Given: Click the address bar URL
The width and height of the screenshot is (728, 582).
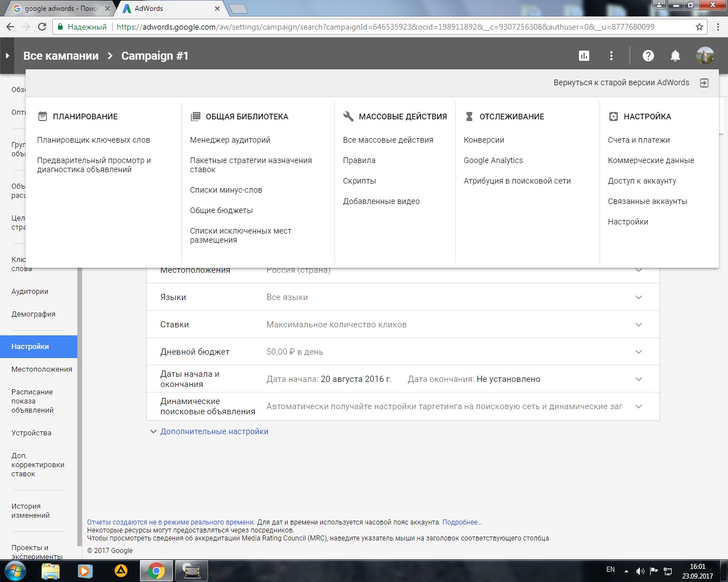Looking at the screenshot, I should click(x=385, y=27).
